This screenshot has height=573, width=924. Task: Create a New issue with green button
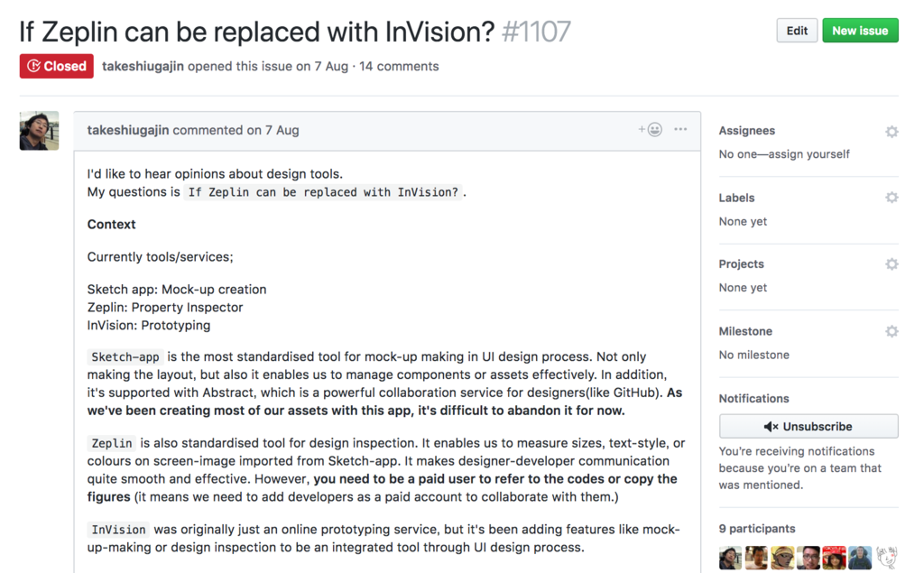(x=860, y=31)
